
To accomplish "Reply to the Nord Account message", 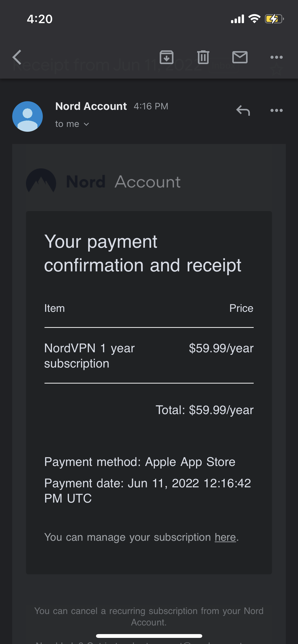I will 243,111.
